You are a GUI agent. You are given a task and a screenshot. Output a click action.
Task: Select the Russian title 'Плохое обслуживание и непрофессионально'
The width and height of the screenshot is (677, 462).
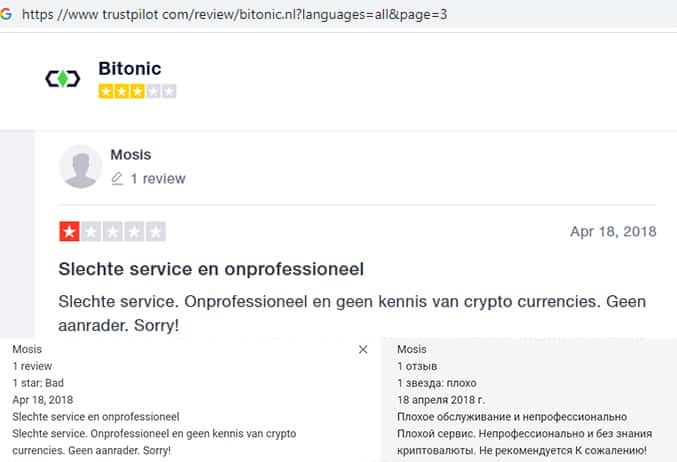click(511, 417)
